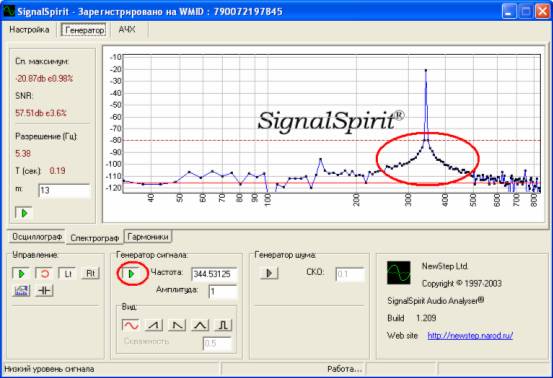Start the noise generator play button
This screenshot has width=553, height=378.
click(269, 273)
